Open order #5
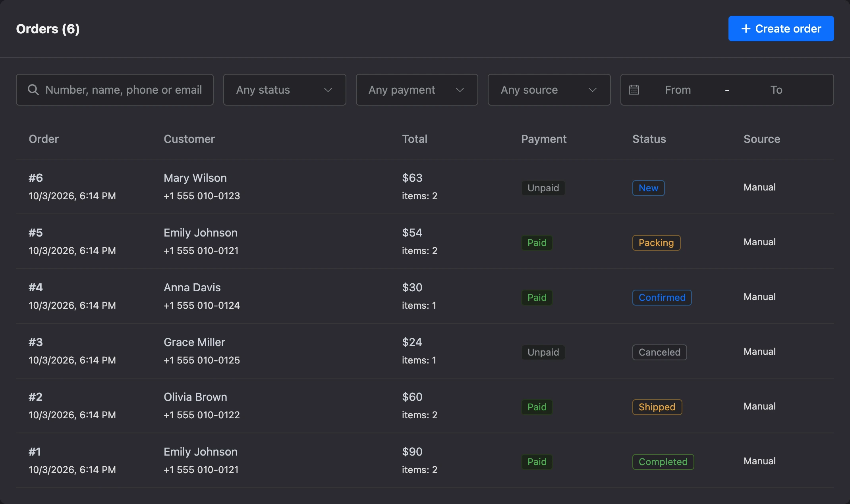This screenshot has height=504, width=850. pos(36,233)
